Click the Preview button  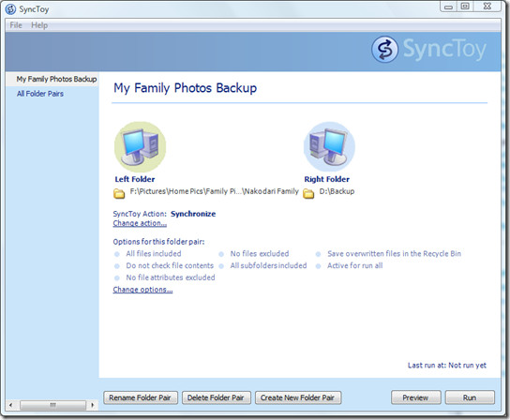416,397
